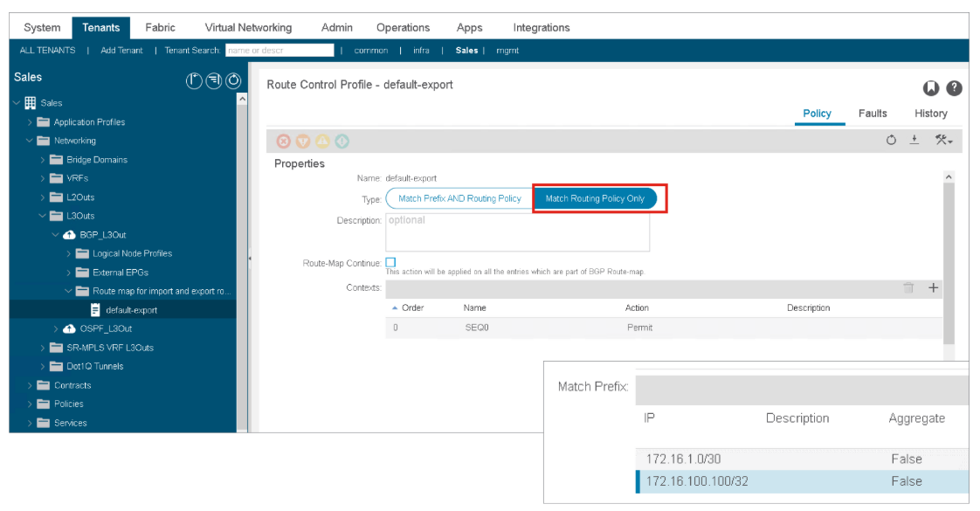Open the tools wrench dropdown menu
The image size is (980, 511).
943,141
